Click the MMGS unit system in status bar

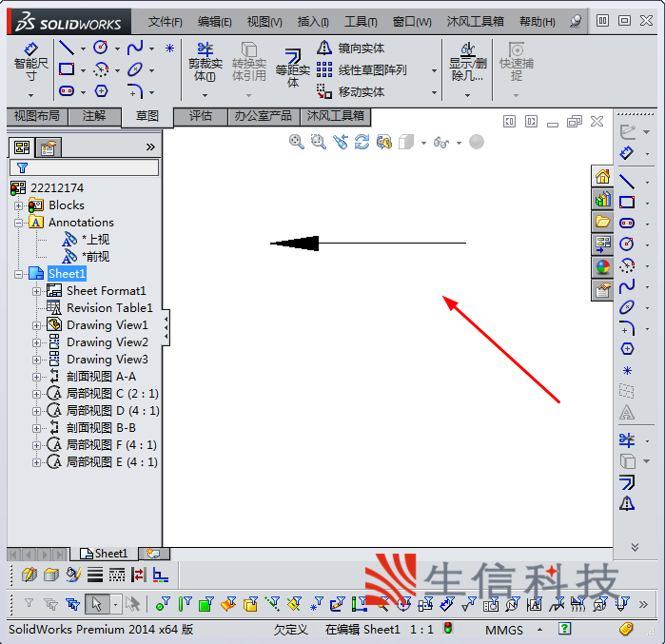click(x=504, y=630)
